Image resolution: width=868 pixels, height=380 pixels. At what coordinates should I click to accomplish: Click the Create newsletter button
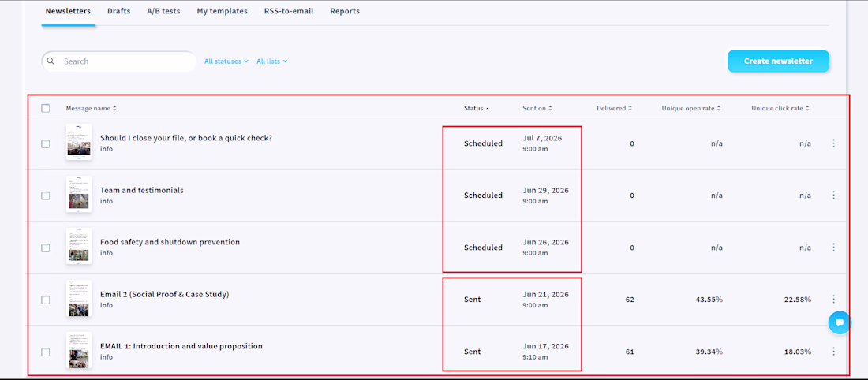point(778,61)
